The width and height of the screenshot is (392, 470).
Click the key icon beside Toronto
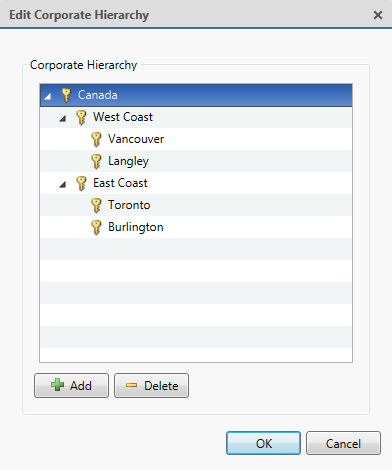tap(96, 205)
